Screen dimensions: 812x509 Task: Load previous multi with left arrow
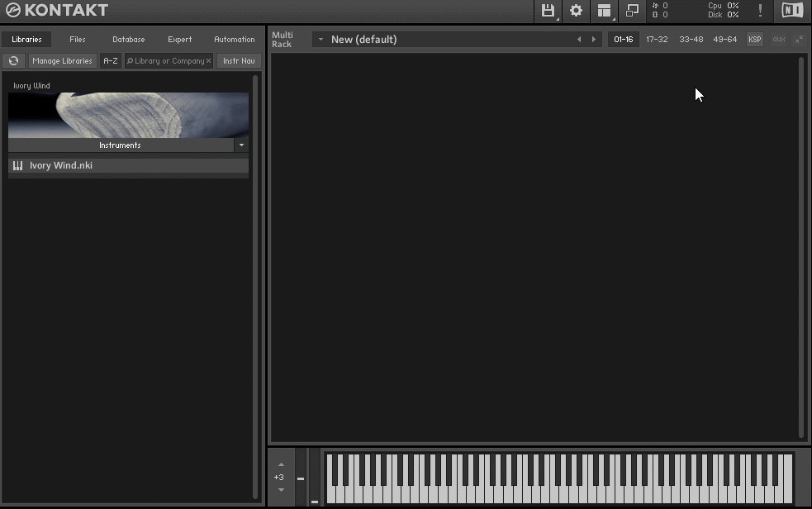[x=579, y=40]
